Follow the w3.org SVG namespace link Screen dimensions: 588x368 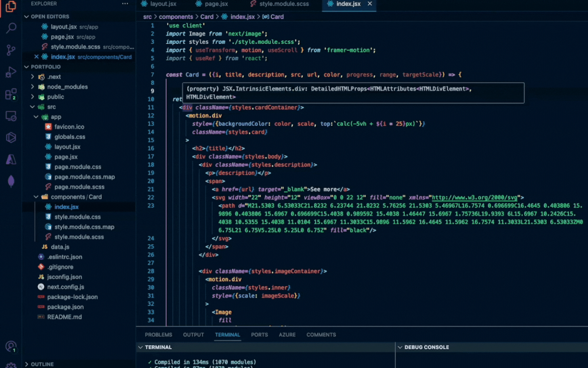pos(474,197)
